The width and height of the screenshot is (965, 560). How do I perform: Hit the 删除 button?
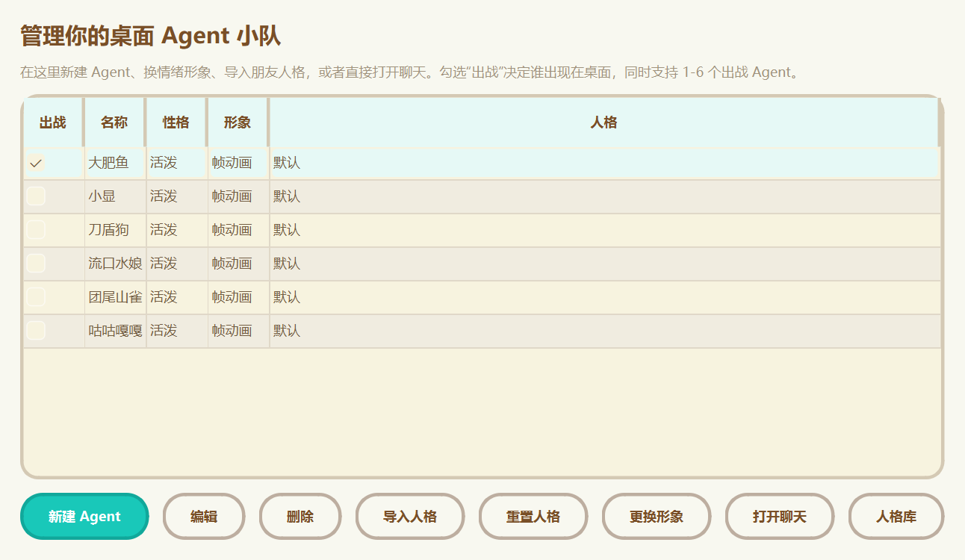(300, 517)
